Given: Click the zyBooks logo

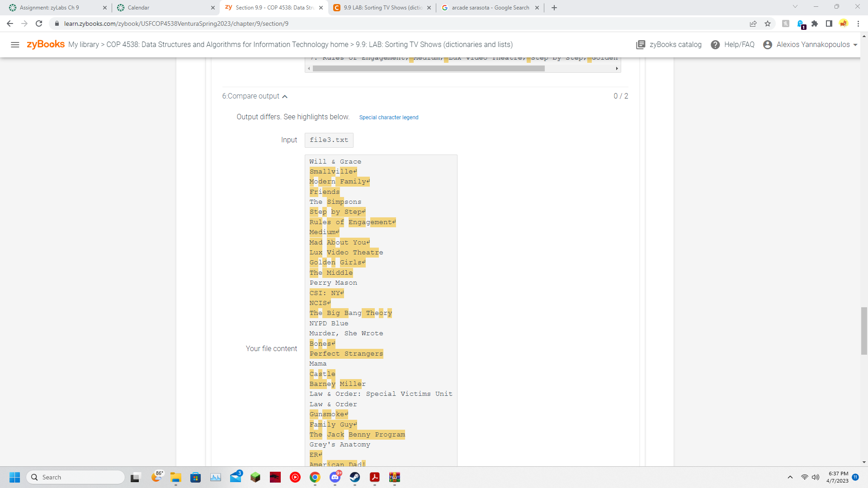Looking at the screenshot, I should click(46, 44).
